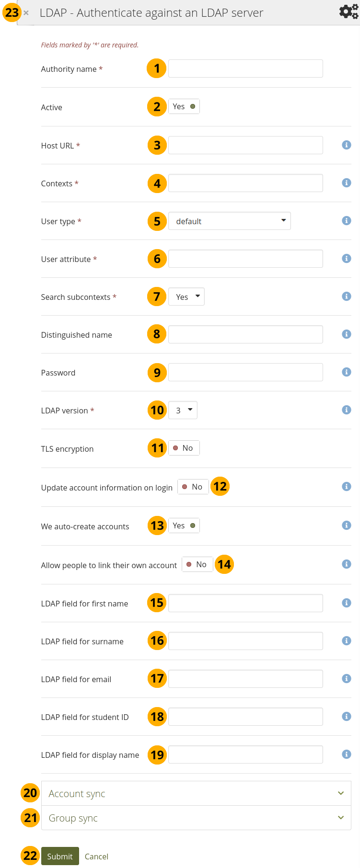Click the Authority name input field
This screenshot has width=360, height=868.
click(245, 69)
